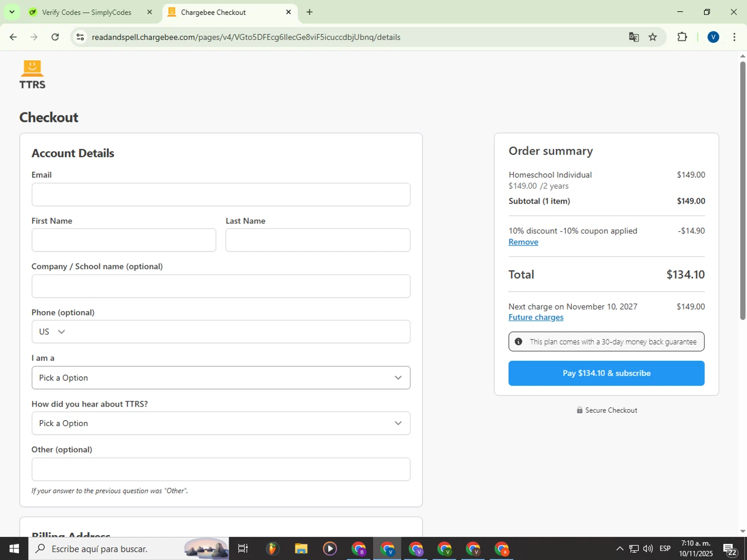
Task: Focus the Company / School name field
Action: click(x=221, y=286)
